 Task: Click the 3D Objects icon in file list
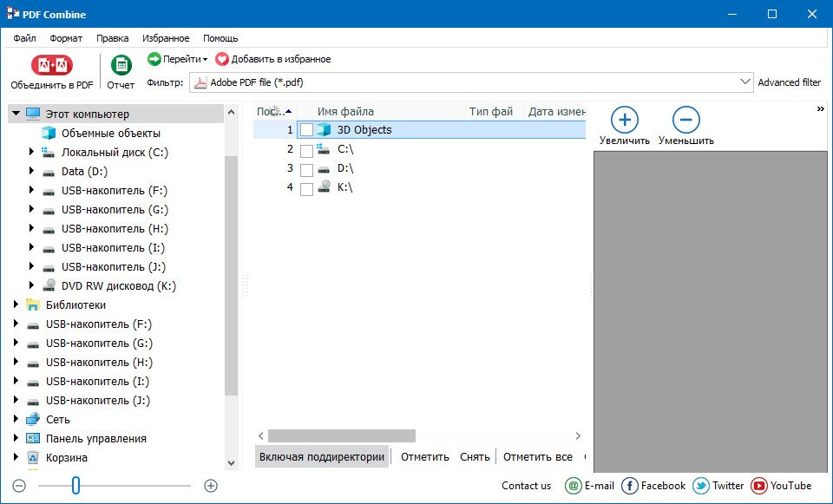tap(324, 129)
